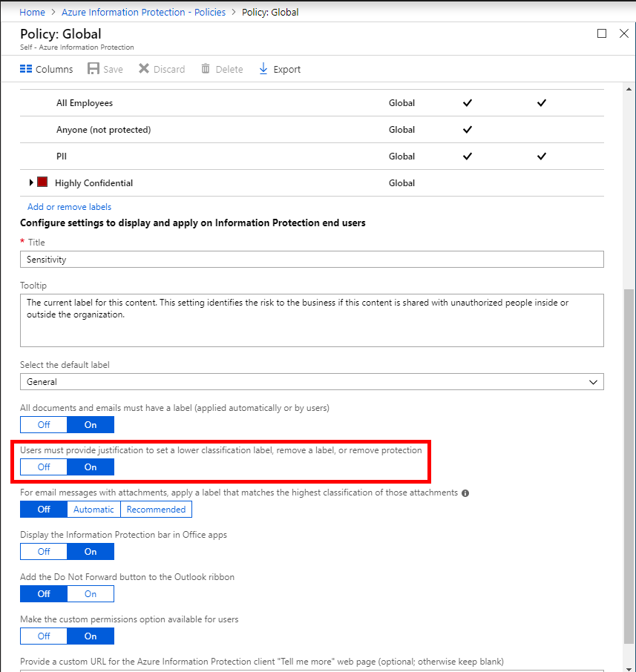
Task: Click the Columns toolbar label
Action: pyautogui.click(x=54, y=69)
